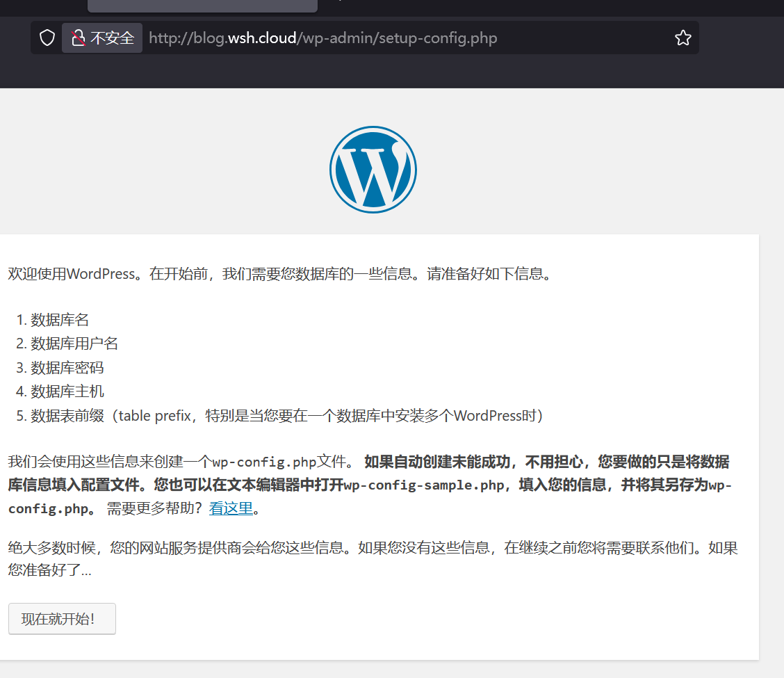Click the list item 数据库主机

(x=67, y=392)
